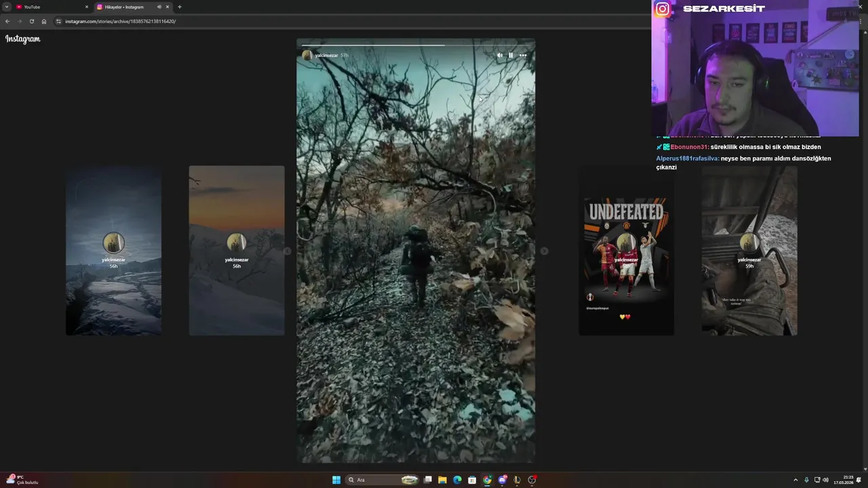Open the clock and date showing 21:23

[844, 480]
